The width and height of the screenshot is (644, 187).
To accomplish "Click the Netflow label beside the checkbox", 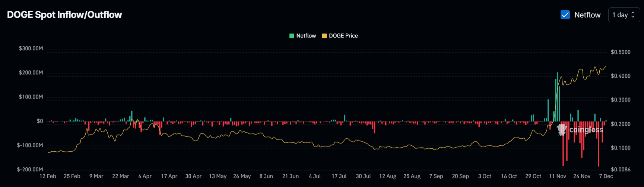I will pyautogui.click(x=587, y=15).
